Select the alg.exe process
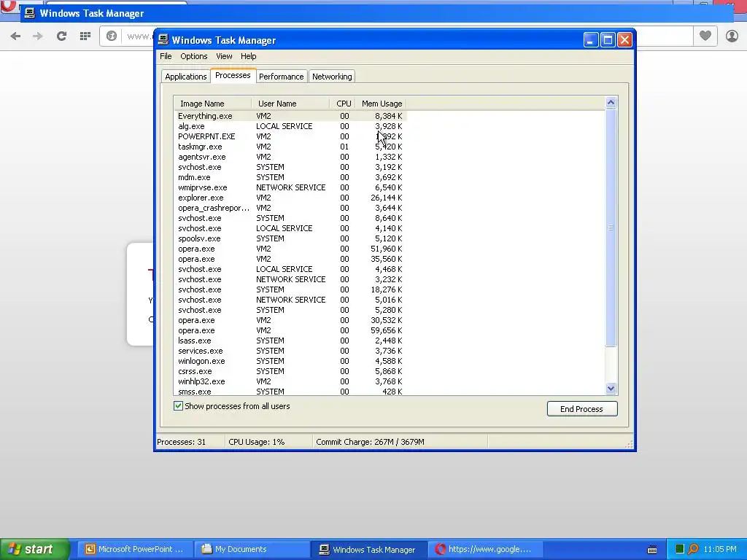747x560 pixels. 290,126
